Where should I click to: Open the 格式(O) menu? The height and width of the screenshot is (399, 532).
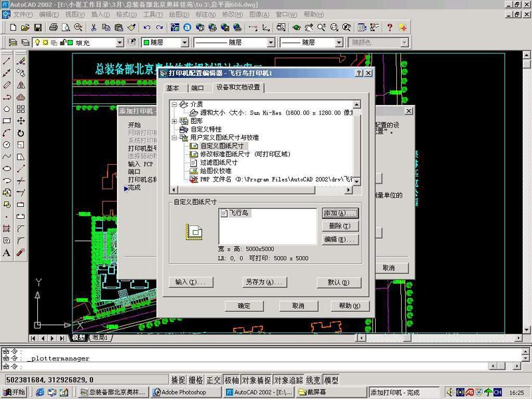[x=126, y=15]
